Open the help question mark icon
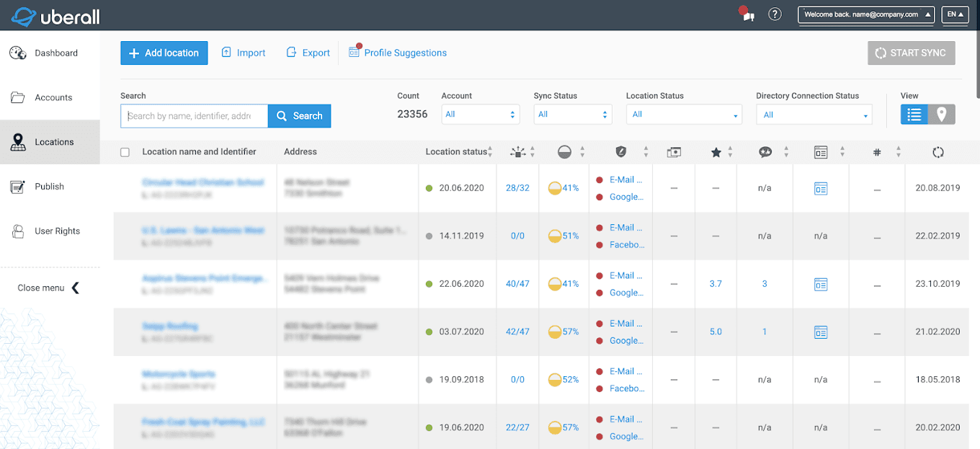 point(775,14)
